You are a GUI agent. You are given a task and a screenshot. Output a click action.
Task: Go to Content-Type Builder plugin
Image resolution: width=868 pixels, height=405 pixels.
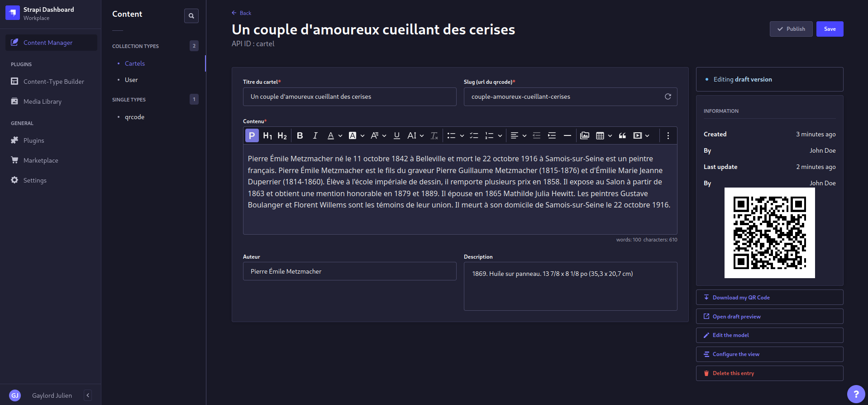click(x=51, y=82)
